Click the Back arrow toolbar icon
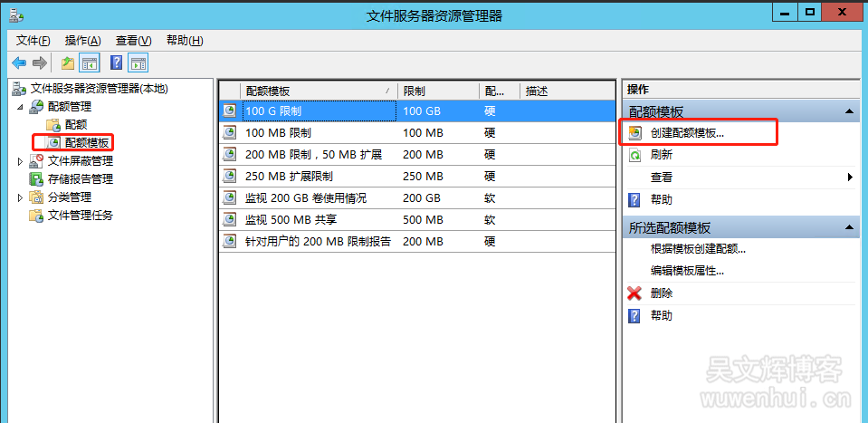The width and height of the screenshot is (868, 423). (x=18, y=62)
